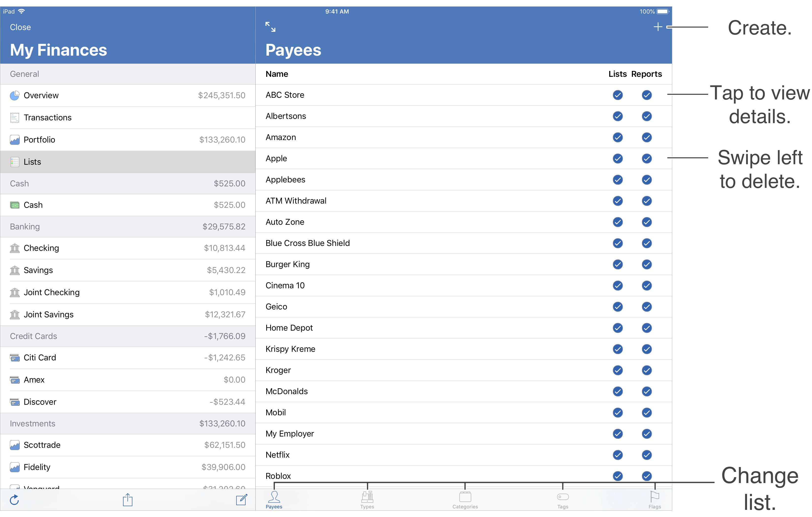Tap the plus icon to create payee

657,27
